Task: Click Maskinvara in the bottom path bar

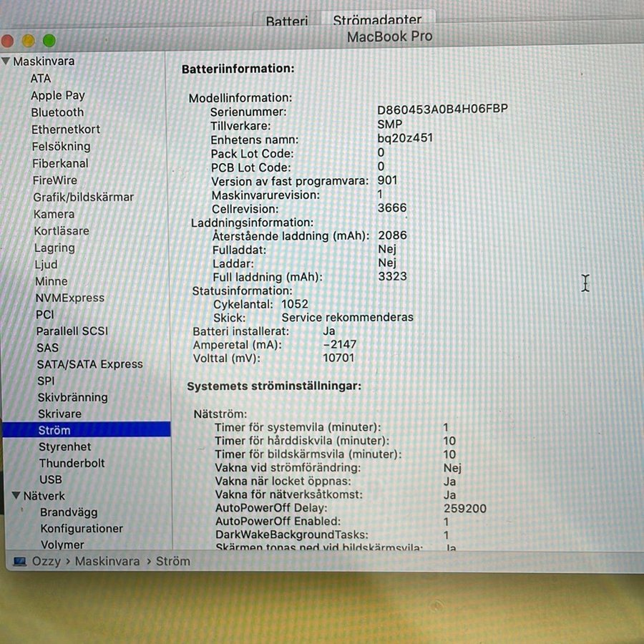Action: tap(107, 562)
